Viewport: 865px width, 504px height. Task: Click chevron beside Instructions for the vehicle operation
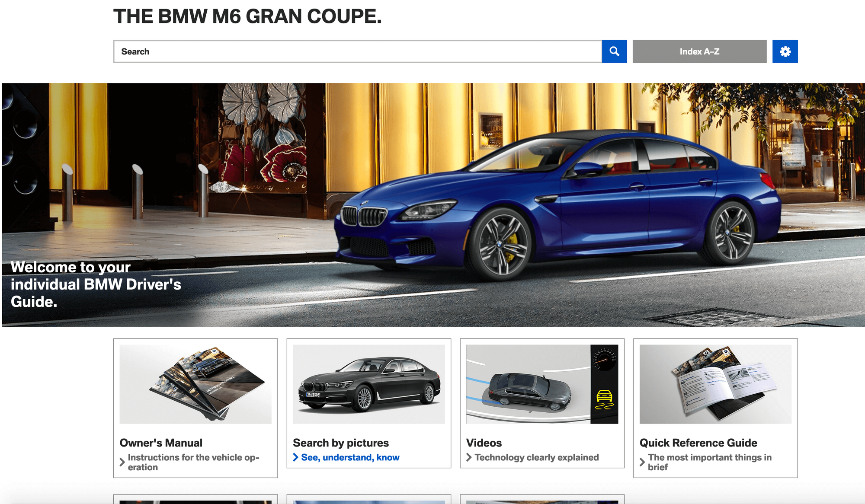(x=122, y=462)
